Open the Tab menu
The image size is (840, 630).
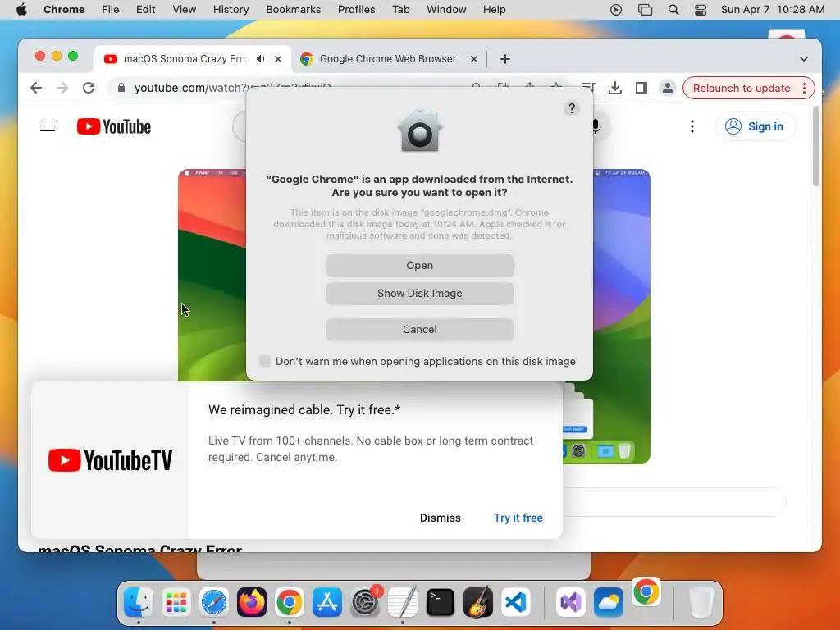(400, 10)
